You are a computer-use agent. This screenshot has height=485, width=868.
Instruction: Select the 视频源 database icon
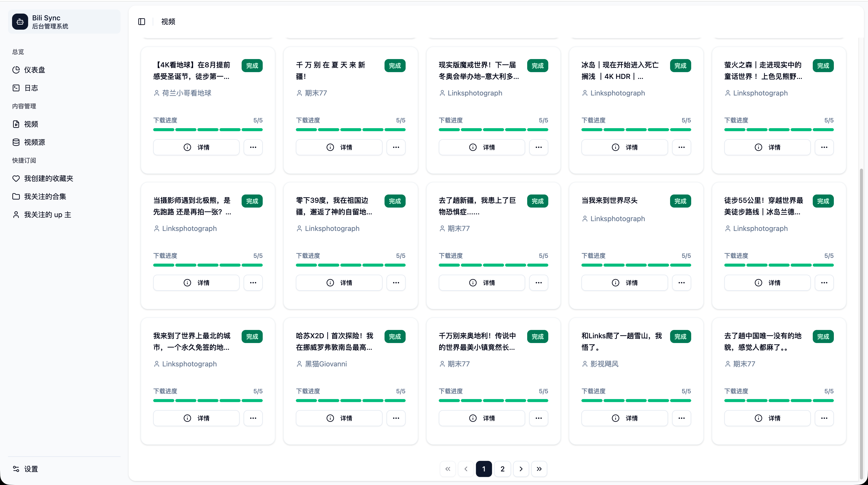click(16, 142)
